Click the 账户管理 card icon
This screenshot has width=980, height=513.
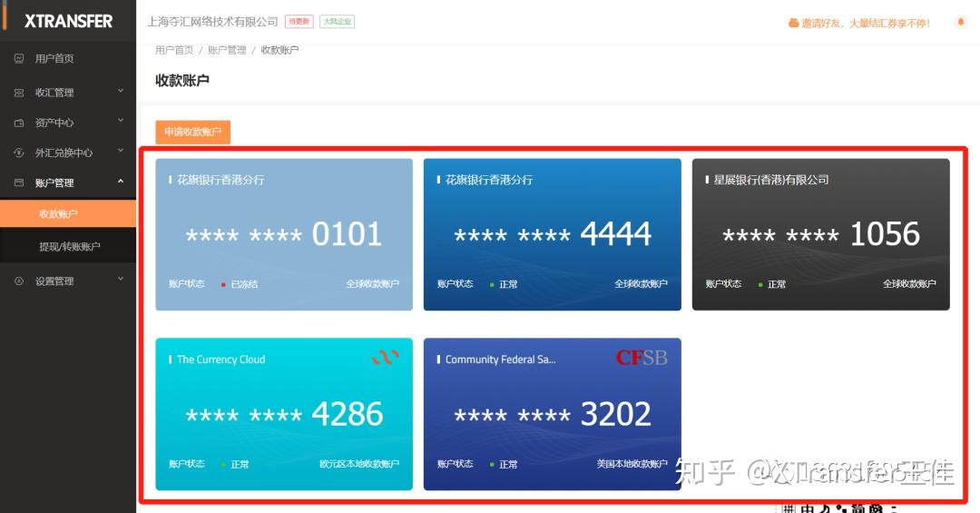pos(19,183)
